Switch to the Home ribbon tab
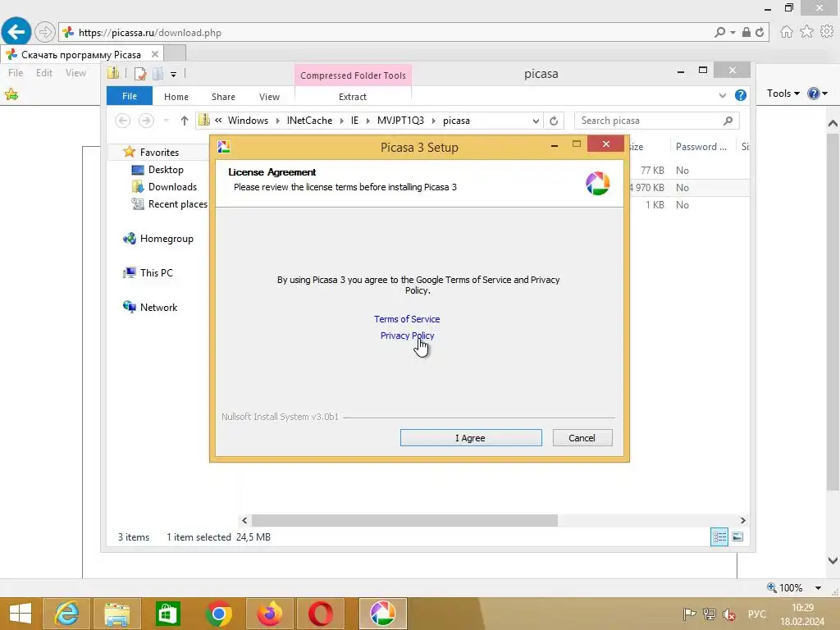Viewport: 840px width, 630px height. (176, 97)
